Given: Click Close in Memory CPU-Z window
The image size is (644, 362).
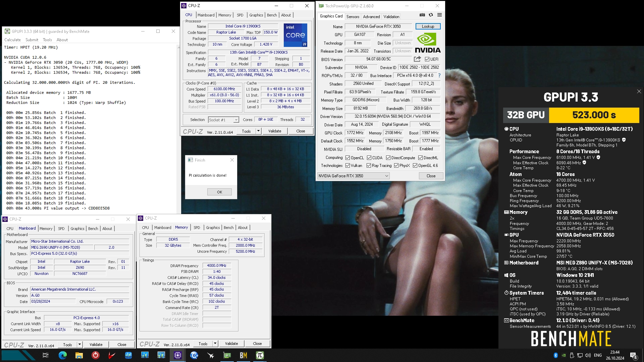Looking at the screenshot, I should pyautogui.click(x=257, y=344).
